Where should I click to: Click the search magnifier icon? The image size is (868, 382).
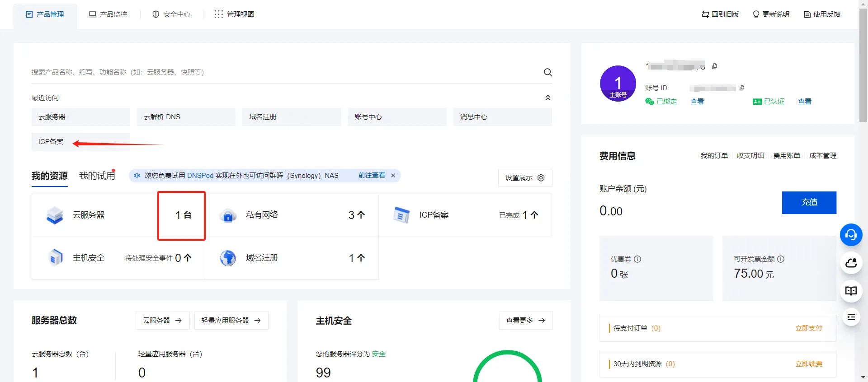pos(547,72)
